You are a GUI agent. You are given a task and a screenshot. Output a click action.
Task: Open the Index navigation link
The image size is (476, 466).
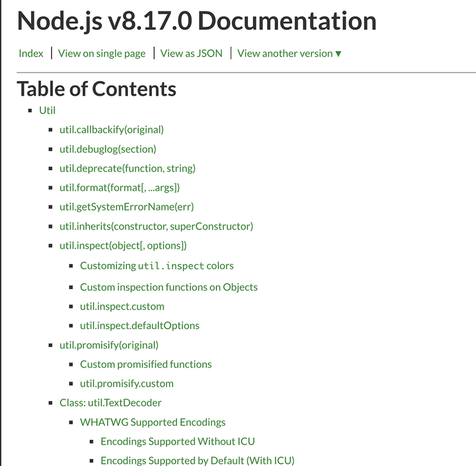(30, 53)
